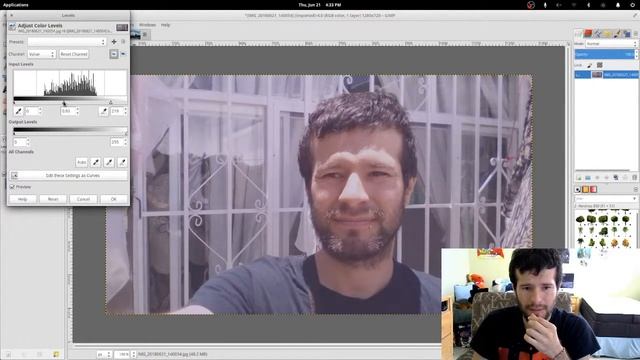The width and height of the screenshot is (640, 360).
Task: Select the All Channels black point eyedropper
Action: 96,162
